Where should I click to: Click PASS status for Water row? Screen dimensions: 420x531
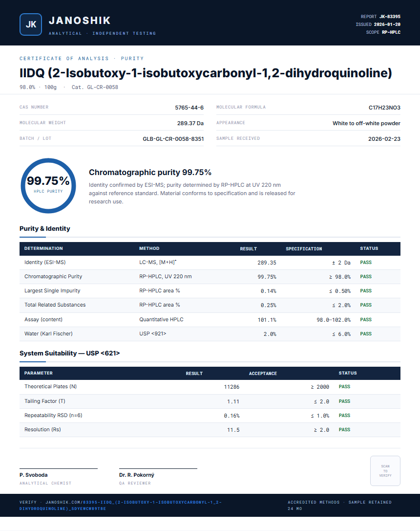[366, 334]
